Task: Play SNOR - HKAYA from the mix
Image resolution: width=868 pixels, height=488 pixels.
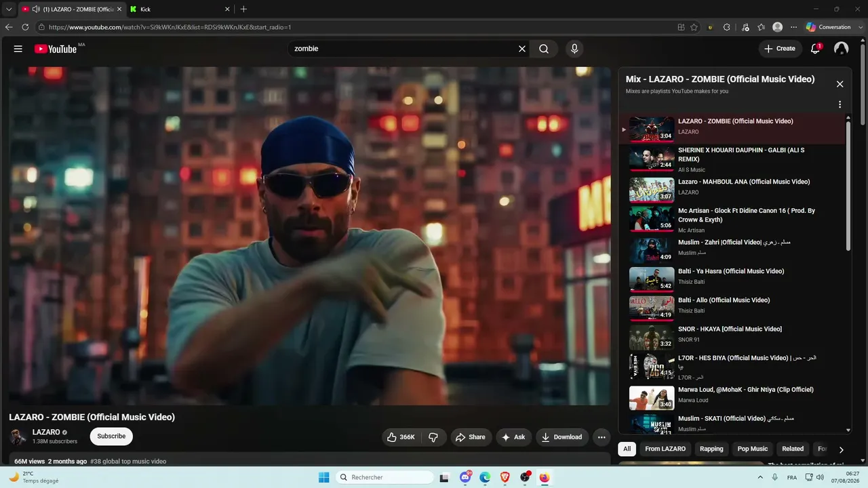Action: coord(733,337)
